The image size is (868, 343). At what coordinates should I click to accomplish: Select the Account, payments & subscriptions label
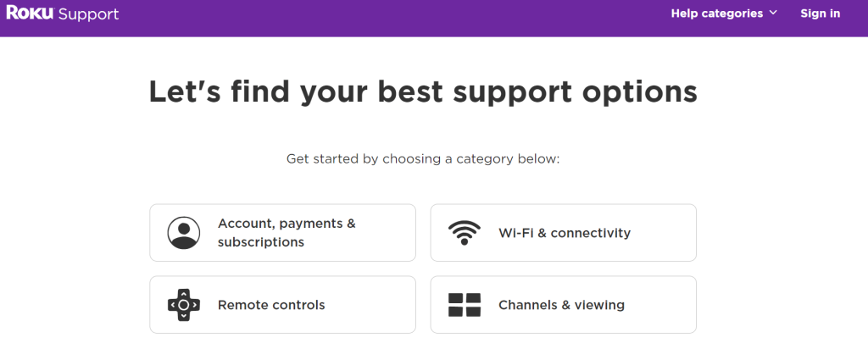[287, 233]
